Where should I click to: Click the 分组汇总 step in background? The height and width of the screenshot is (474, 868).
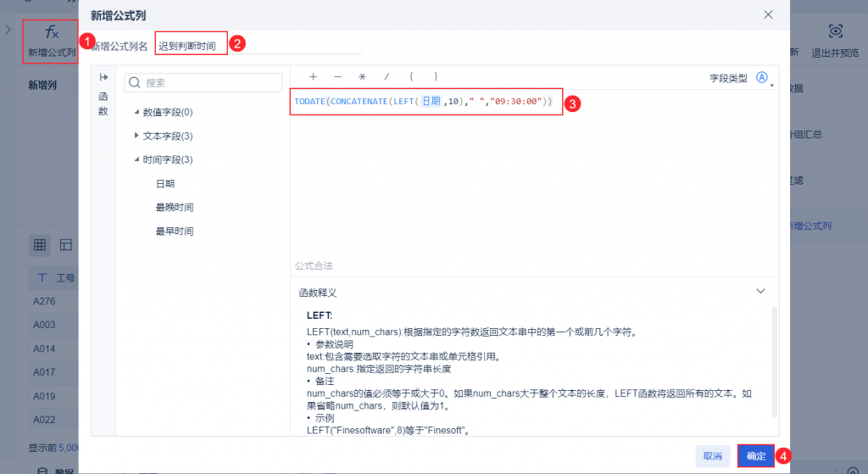[807, 134]
